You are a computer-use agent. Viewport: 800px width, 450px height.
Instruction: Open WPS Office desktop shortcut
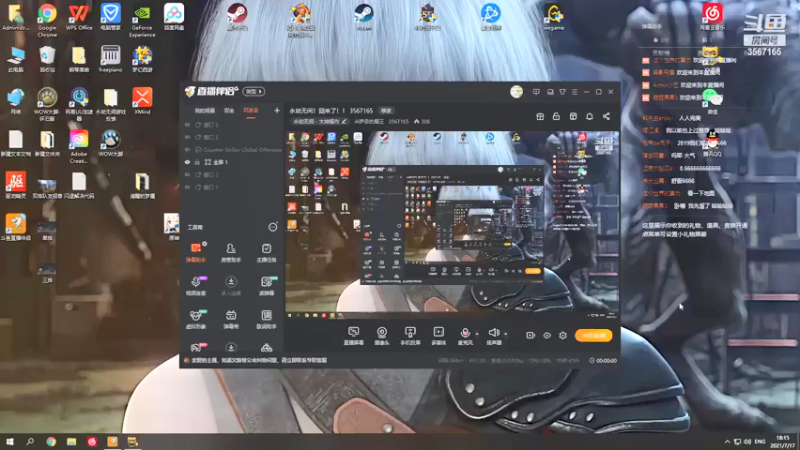79,17
